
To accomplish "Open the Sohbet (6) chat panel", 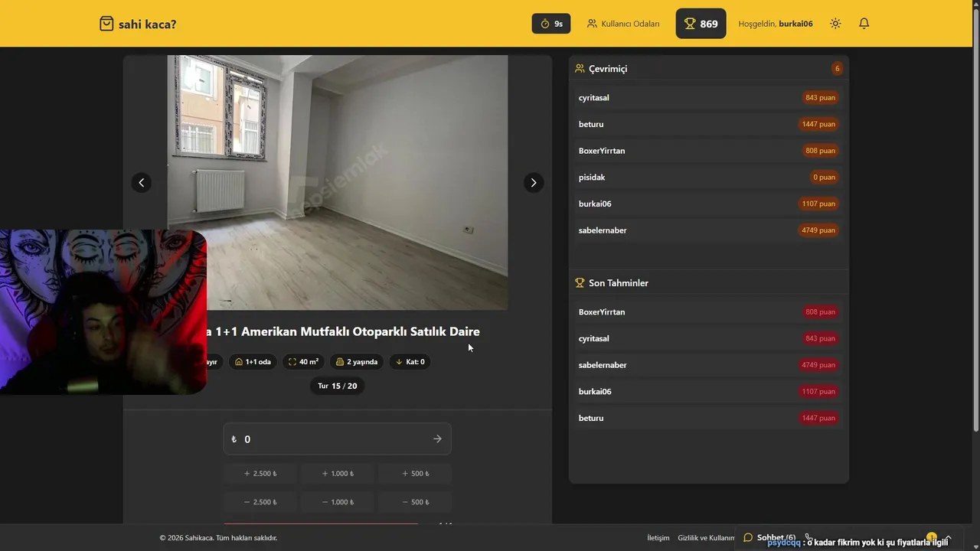I will click(769, 537).
